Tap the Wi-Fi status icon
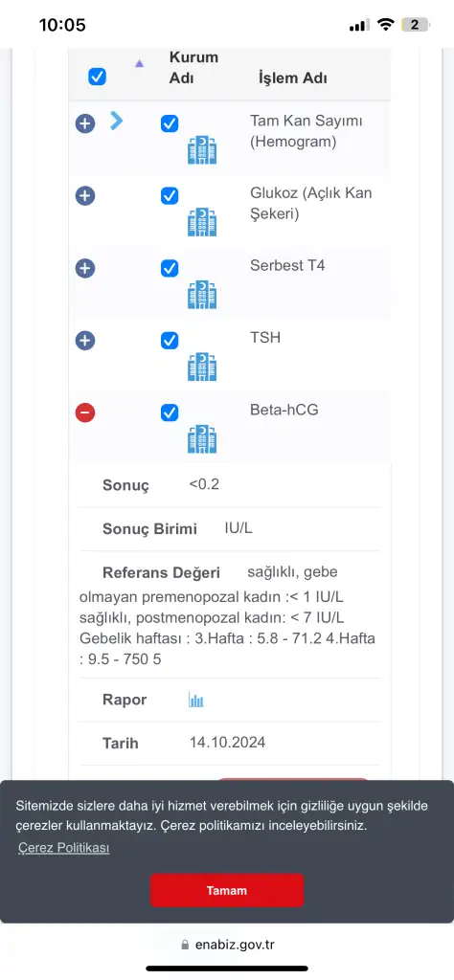 [x=386, y=25]
